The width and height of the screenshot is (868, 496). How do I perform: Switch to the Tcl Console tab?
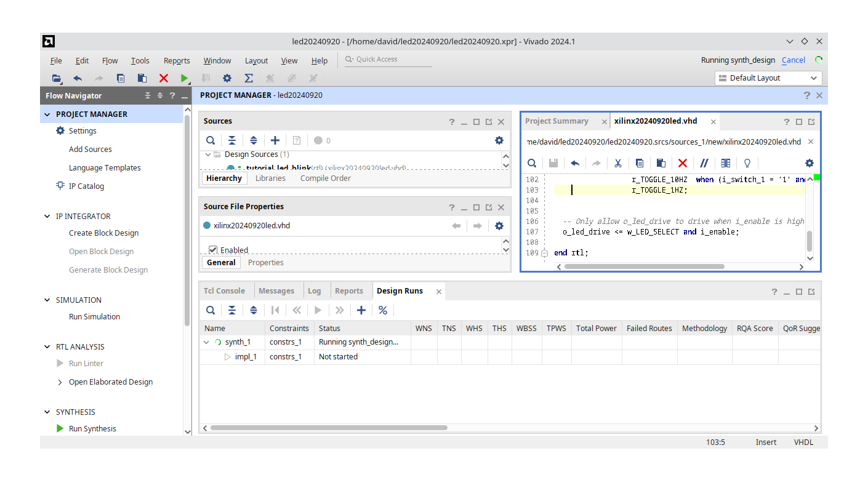point(224,290)
